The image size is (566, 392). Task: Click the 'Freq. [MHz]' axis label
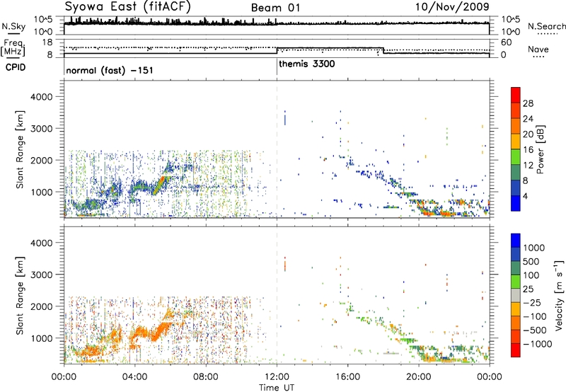(13, 47)
